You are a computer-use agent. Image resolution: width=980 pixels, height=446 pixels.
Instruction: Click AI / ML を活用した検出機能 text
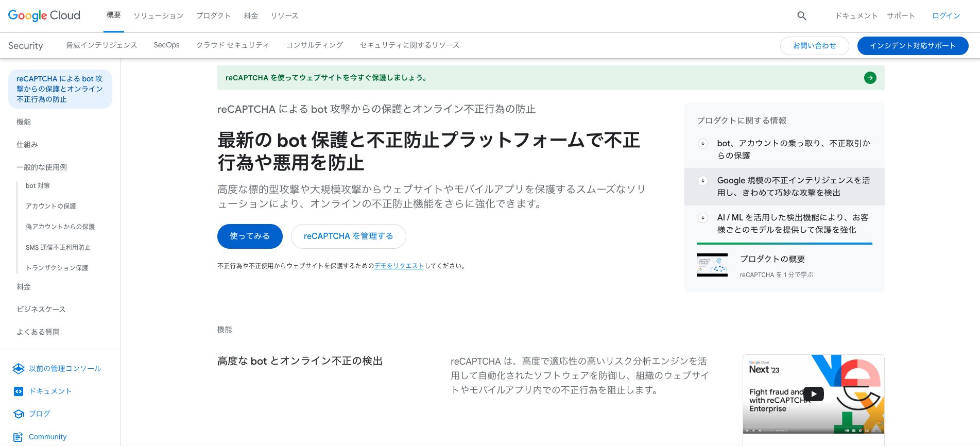793,224
